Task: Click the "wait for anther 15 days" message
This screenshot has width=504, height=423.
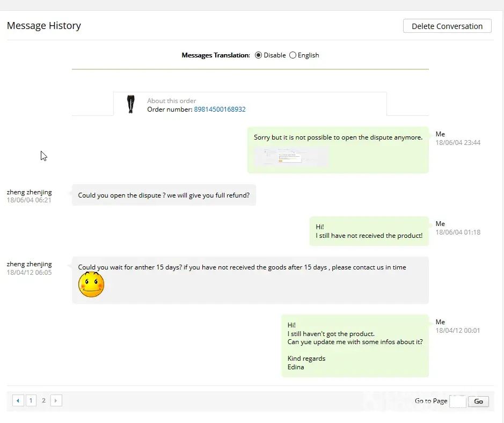Action: coord(242,267)
